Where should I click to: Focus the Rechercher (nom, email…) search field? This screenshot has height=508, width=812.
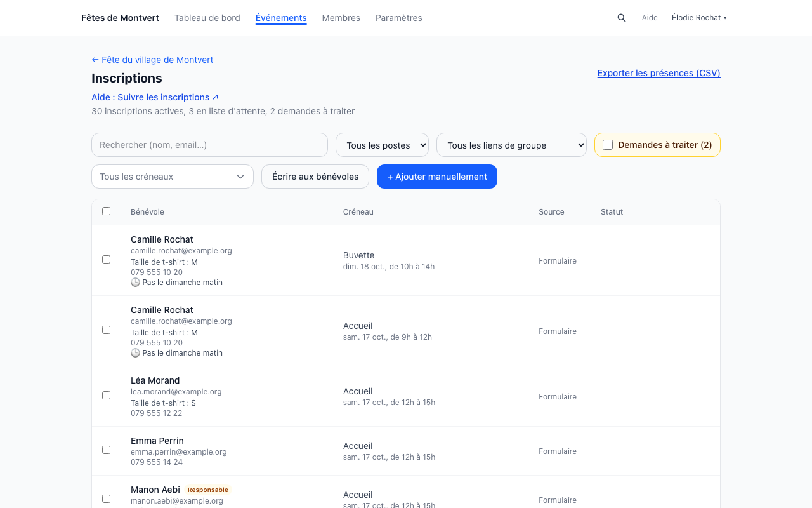click(x=209, y=145)
